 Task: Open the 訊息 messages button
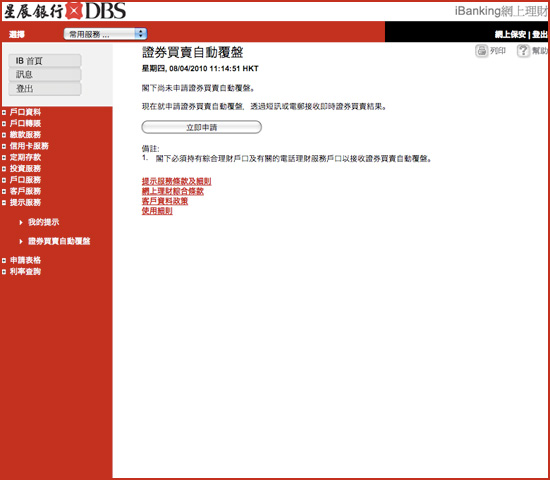45,74
